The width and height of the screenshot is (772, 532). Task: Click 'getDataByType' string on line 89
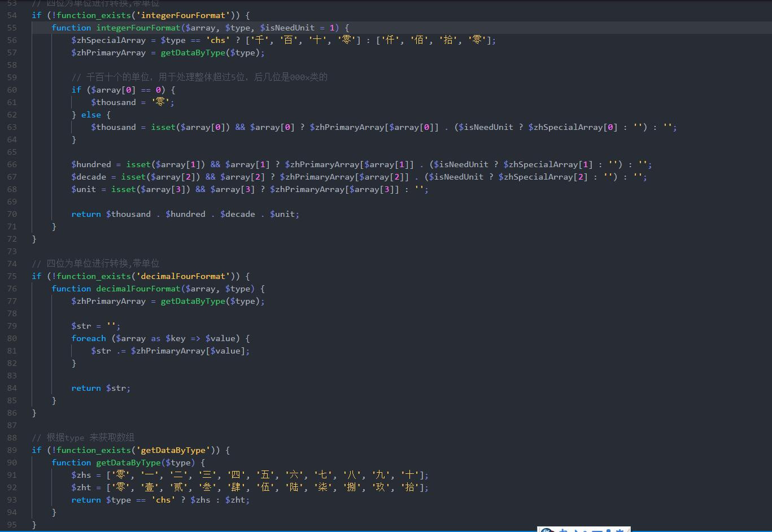(x=173, y=450)
